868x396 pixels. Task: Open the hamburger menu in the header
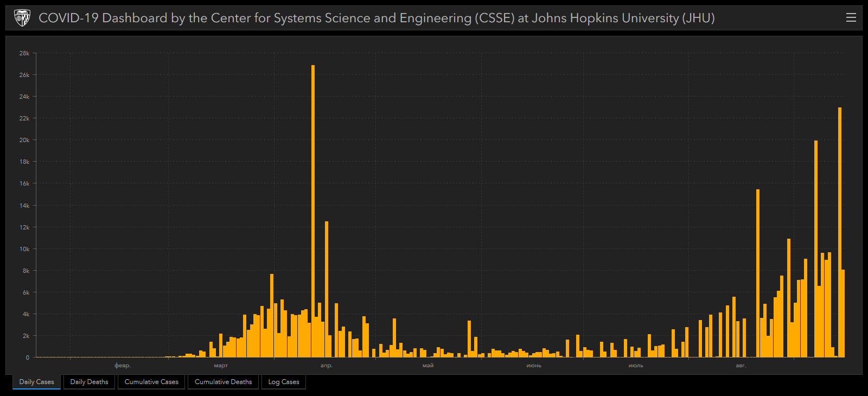pos(851,18)
